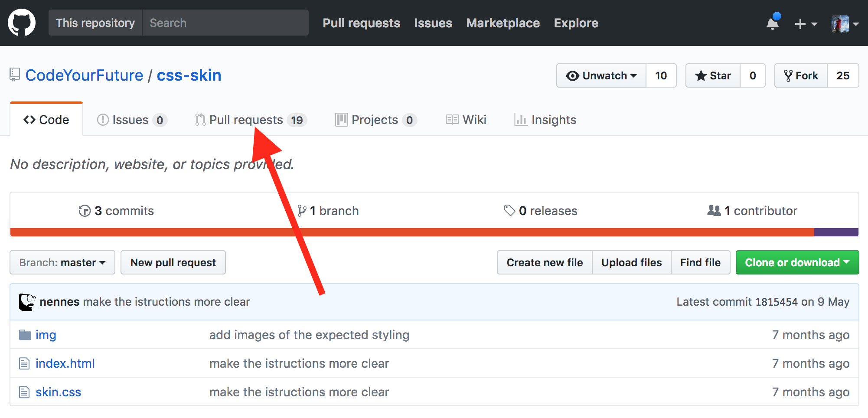868x418 pixels.
Task: Open the index.html file
Action: [x=65, y=363]
